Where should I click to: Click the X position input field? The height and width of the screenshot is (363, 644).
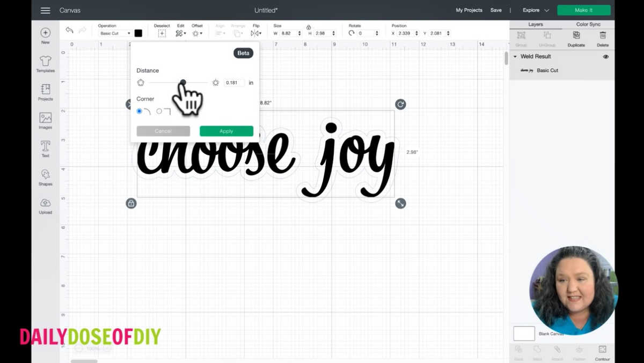point(406,33)
